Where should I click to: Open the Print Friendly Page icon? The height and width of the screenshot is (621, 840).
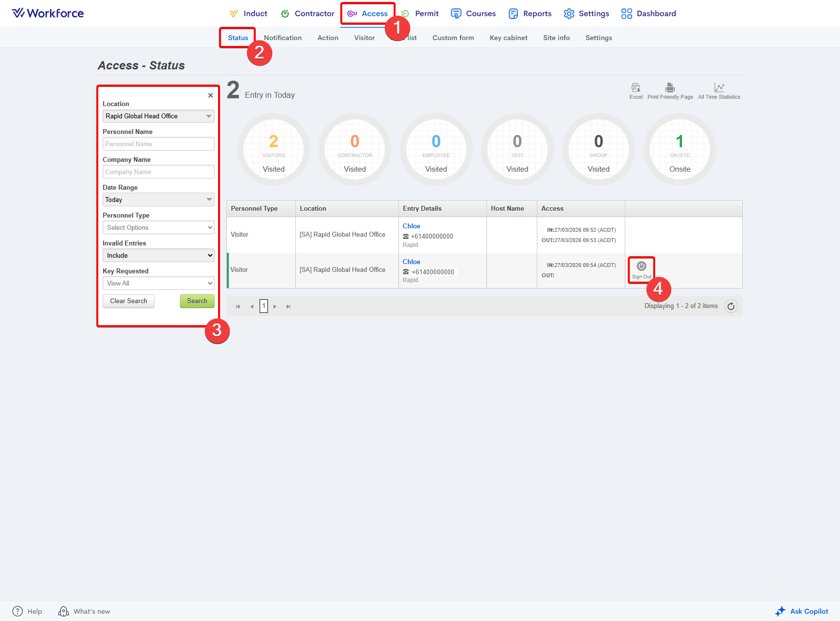pos(670,88)
